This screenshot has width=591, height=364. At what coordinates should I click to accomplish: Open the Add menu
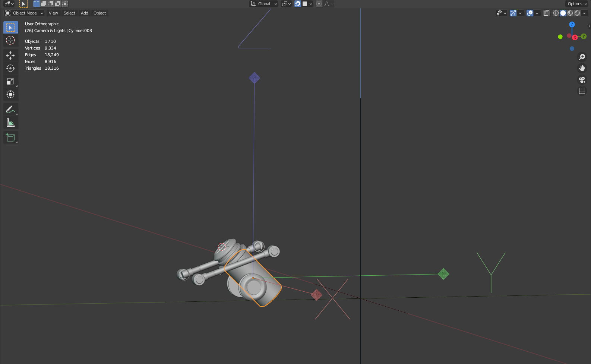pyautogui.click(x=85, y=13)
